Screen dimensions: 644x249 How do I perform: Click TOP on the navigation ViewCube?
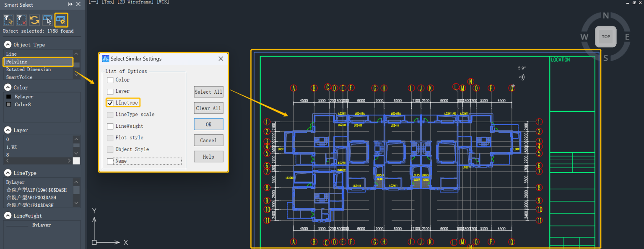point(605,36)
